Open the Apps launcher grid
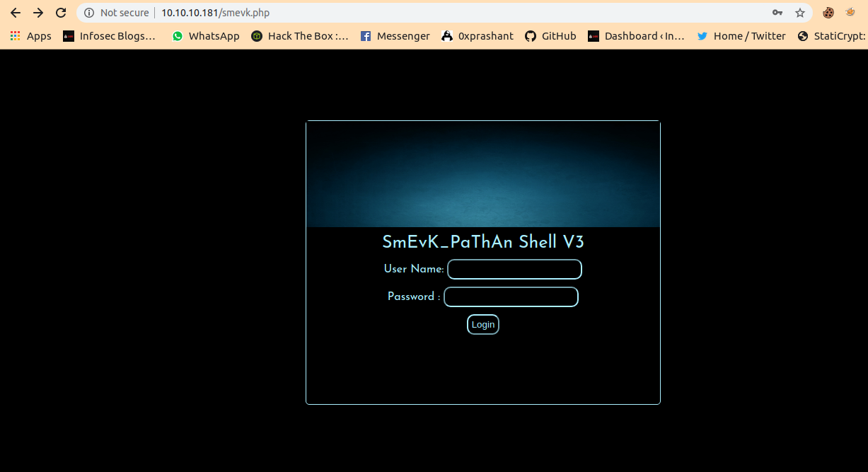Screen dimensions: 868x472 click(x=15, y=35)
